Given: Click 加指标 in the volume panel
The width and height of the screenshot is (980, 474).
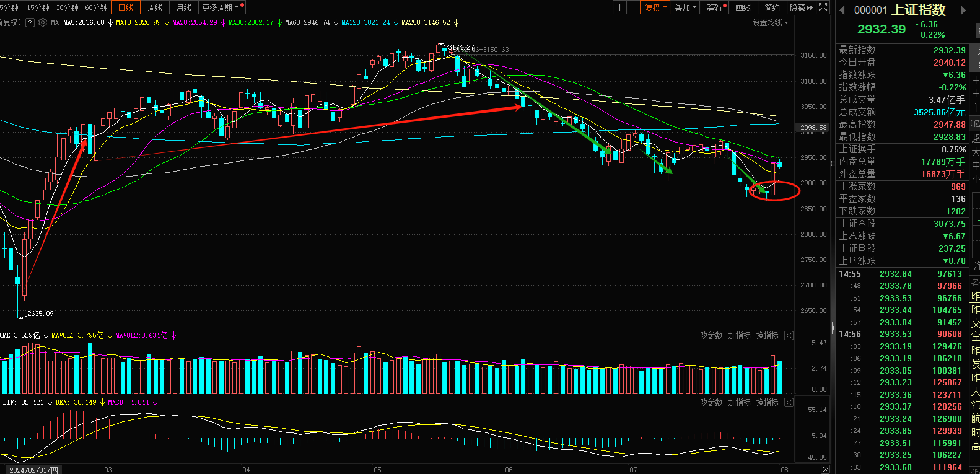Looking at the screenshot, I should click(x=739, y=335).
